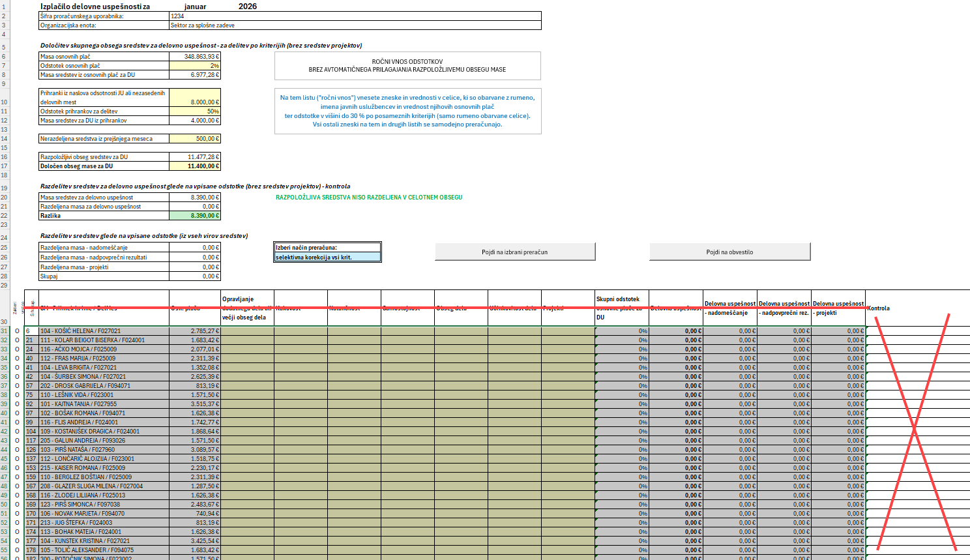
Task: Click the 'Pojdi na izbrani preračun' button
Action: click(x=515, y=252)
